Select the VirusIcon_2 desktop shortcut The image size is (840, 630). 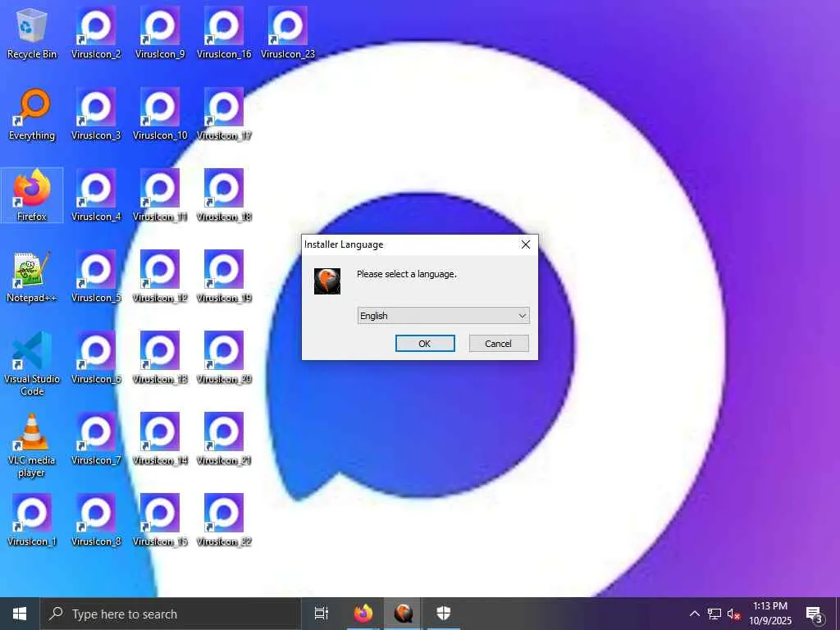(x=96, y=33)
